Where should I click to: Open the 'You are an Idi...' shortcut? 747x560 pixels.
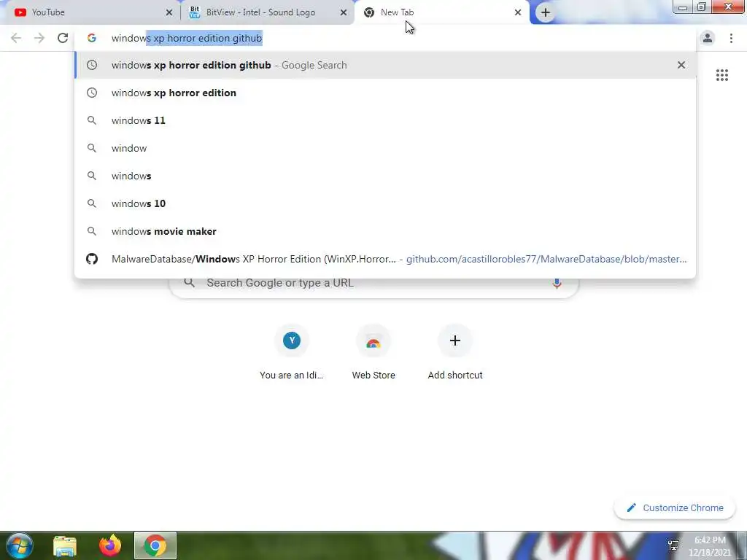coord(292,352)
